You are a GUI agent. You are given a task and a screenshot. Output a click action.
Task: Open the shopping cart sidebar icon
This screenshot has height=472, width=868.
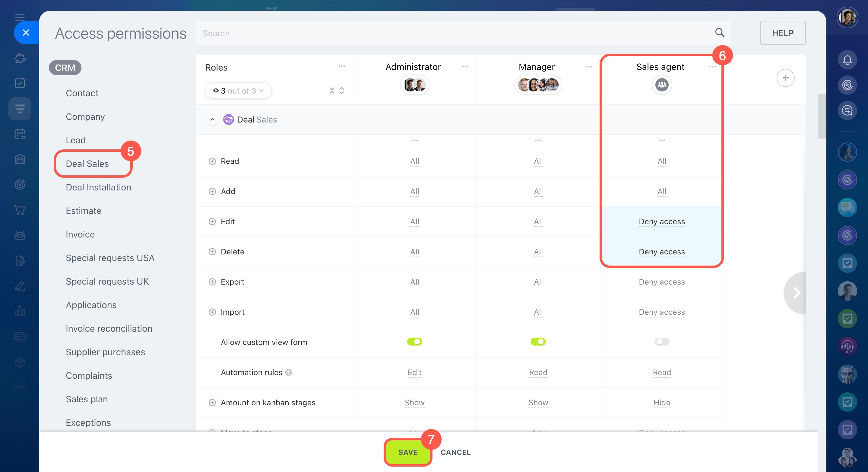pos(20,210)
